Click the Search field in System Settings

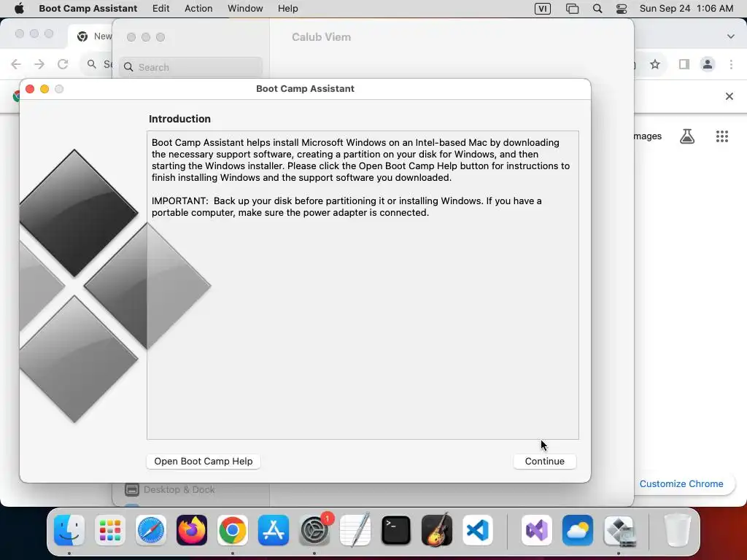pos(190,67)
